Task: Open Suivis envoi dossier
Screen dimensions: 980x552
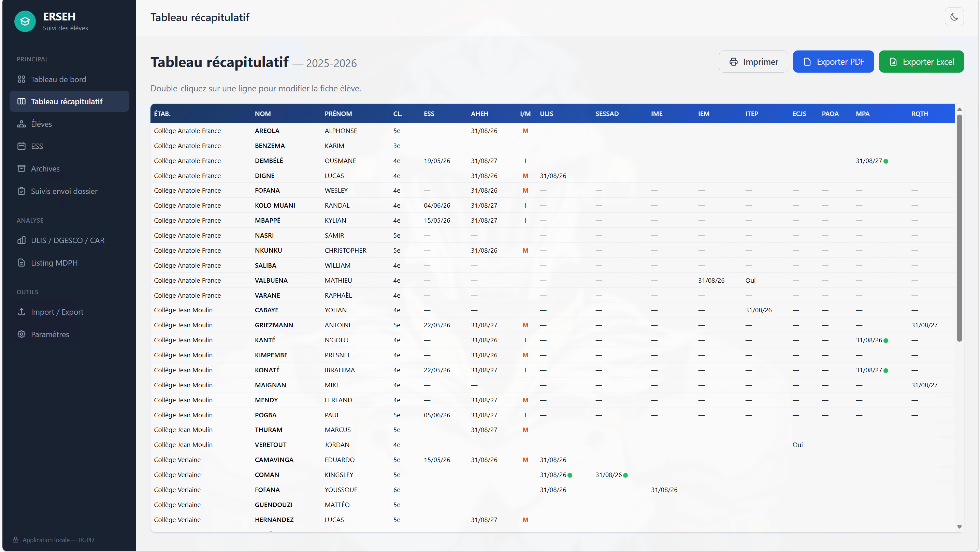Action: pos(69,191)
